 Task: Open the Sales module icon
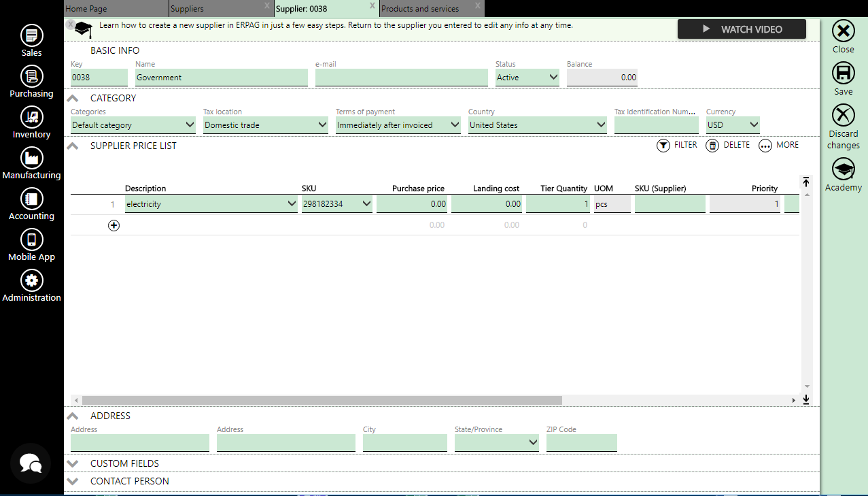click(31, 35)
